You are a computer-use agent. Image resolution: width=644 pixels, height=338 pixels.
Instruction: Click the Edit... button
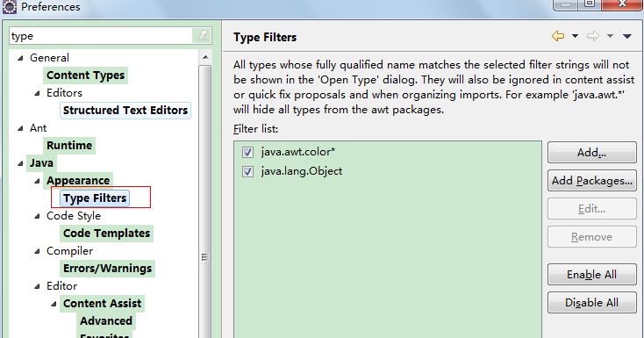pos(592,209)
